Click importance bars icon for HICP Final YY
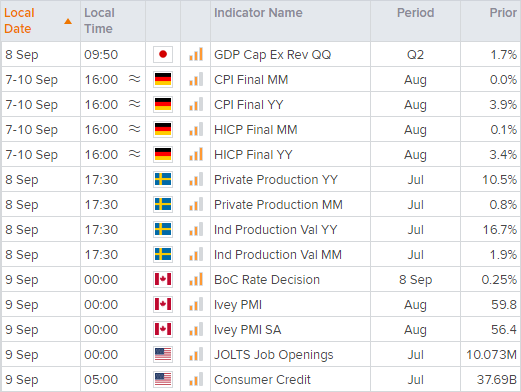Screen dimensions: 521x392 [196, 154]
